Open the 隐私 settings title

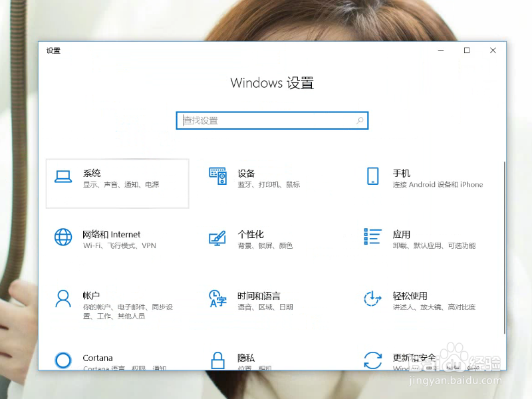tap(246, 358)
